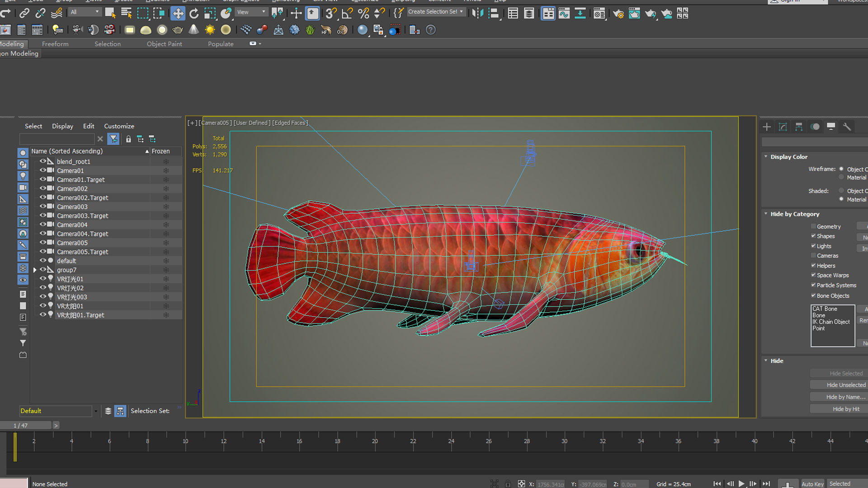Expand the group7 tree node
Image resolution: width=868 pixels, height=488 pixels.
pos(35,270)
